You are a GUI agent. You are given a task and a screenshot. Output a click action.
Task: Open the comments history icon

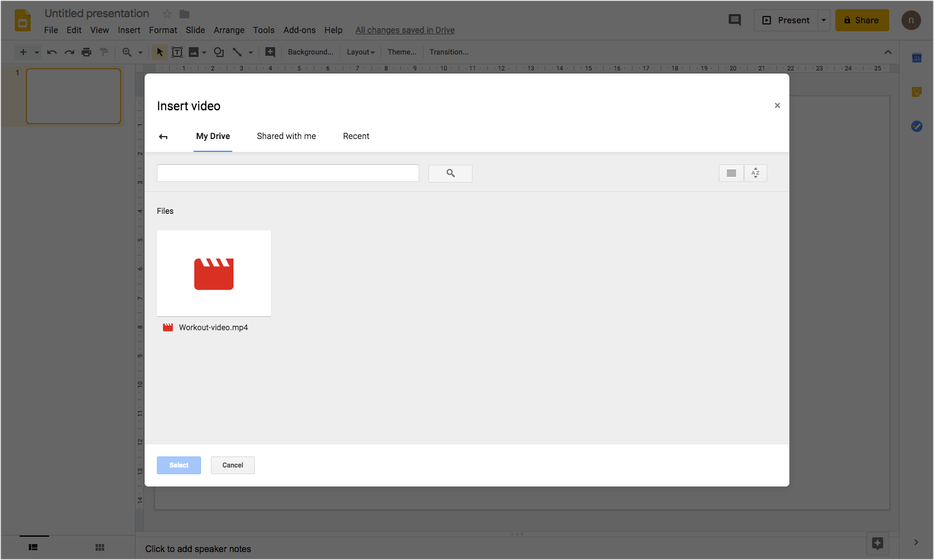[x=734, y=20]
